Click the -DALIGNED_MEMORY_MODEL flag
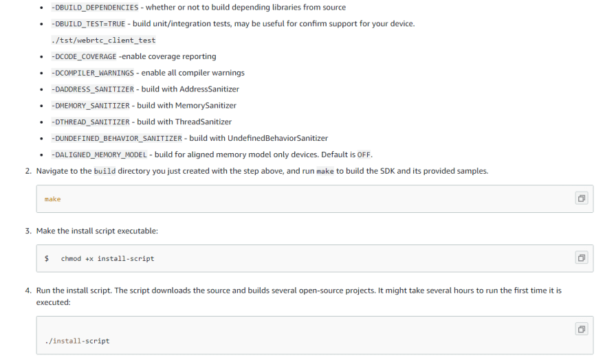 click(99, 155)
